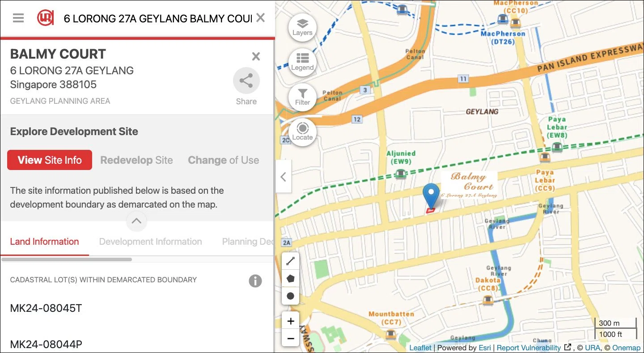Viewport: 644px width, 353px height.
Task: Open the map Filter tool
Action: (x=303, y=97)
